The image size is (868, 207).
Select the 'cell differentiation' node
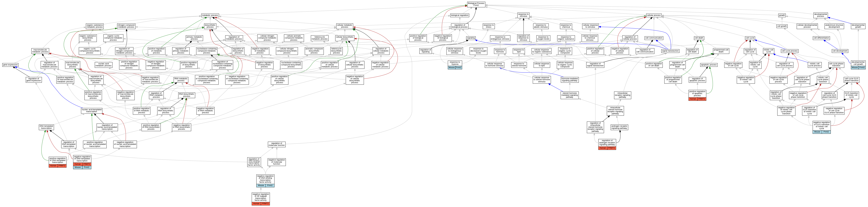[821, 38]
